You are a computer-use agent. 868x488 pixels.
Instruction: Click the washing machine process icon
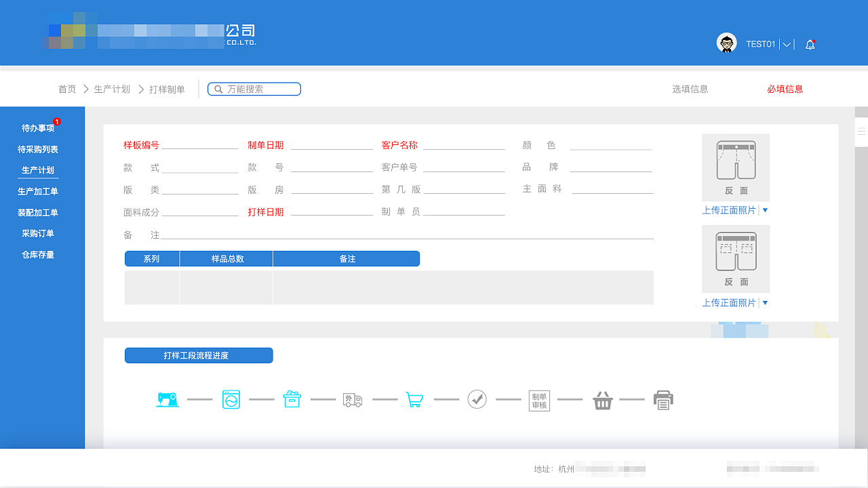pos(231,399)
